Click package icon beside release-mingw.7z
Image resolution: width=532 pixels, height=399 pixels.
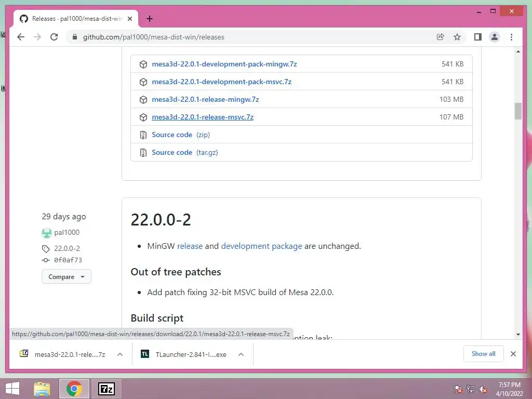point(143,99)
